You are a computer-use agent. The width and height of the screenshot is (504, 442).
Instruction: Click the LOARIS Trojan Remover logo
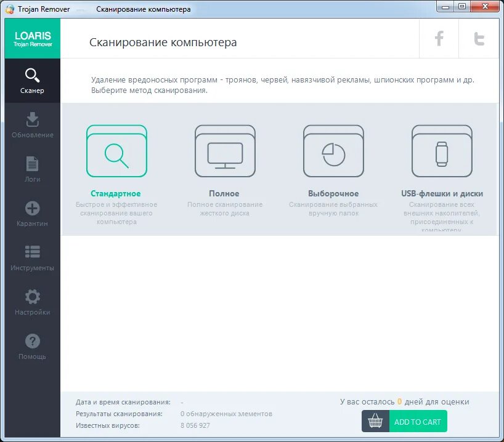pyautogui.click(x=31, y=38)
